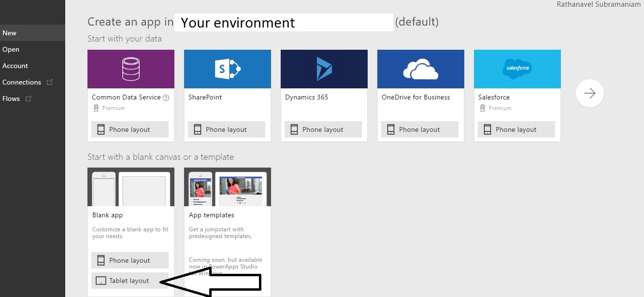Choose Phone layout for OneDrive for Business
Screen dimensions: 644x297
420,129
